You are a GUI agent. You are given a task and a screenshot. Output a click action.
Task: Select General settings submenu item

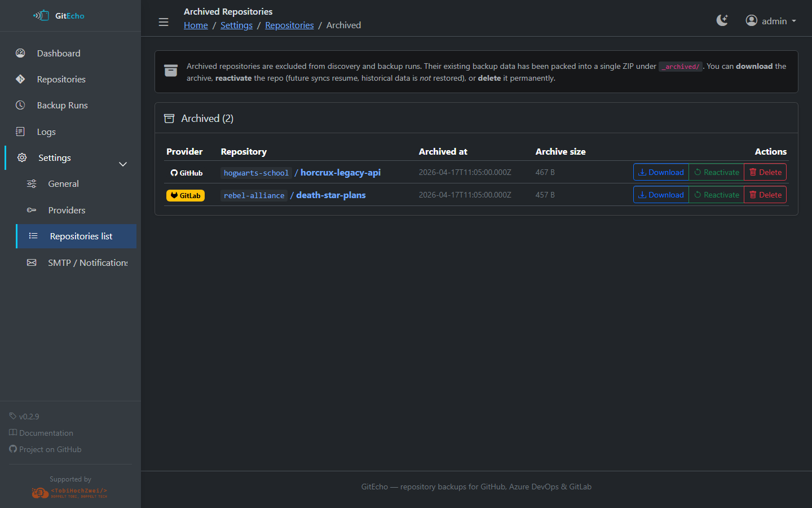tap(63, 184)
